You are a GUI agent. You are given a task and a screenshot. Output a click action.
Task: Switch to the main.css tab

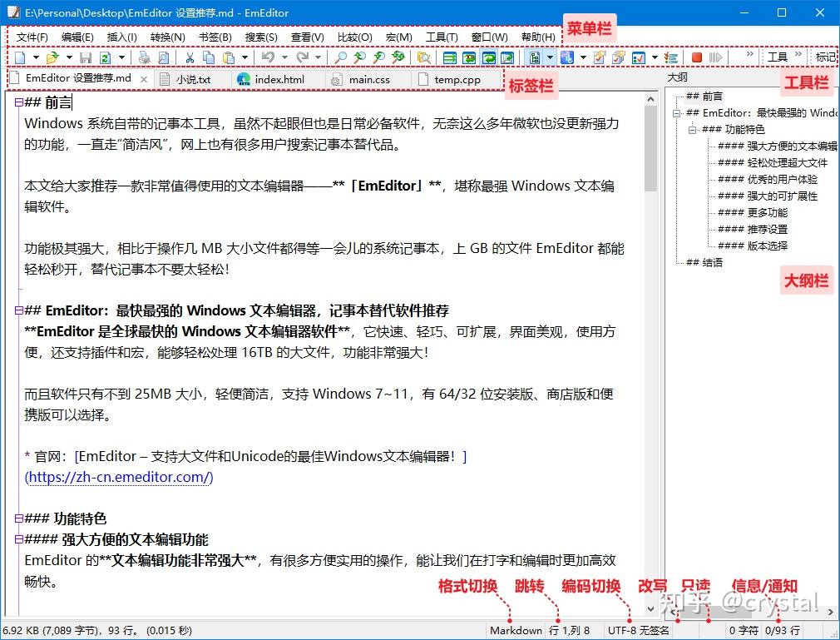coord(369,79)
